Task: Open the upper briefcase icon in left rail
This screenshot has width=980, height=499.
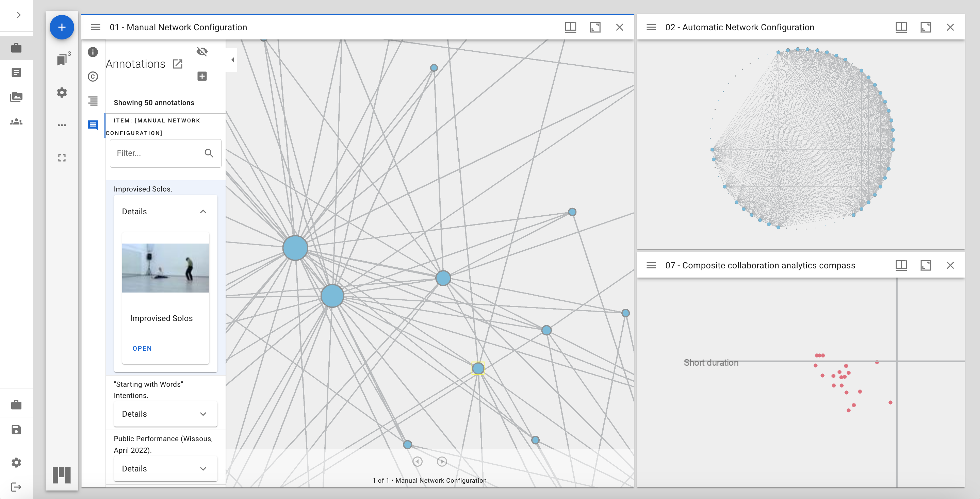Action: pos(16,48)
